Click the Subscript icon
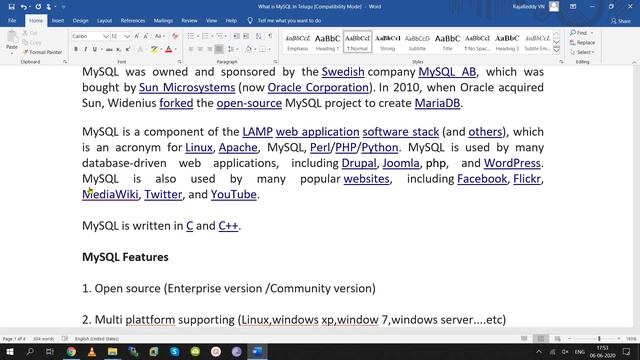 click(x=118, y=49)
